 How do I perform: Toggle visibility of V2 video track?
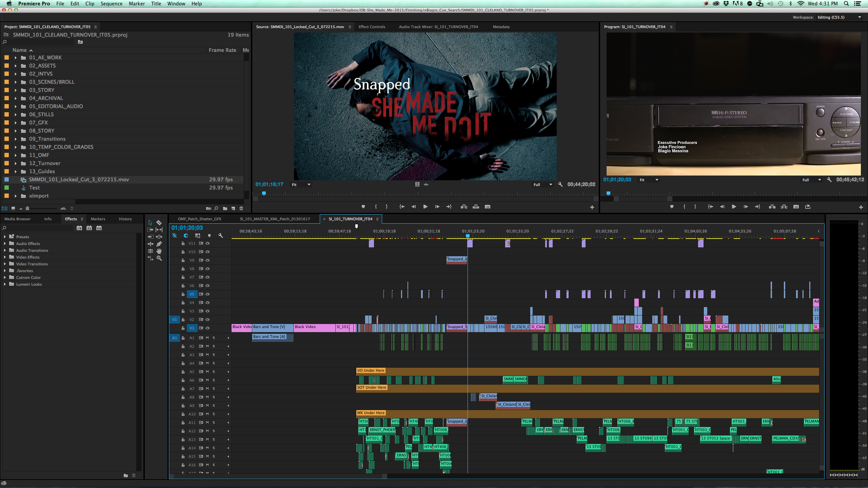[208, 319]
